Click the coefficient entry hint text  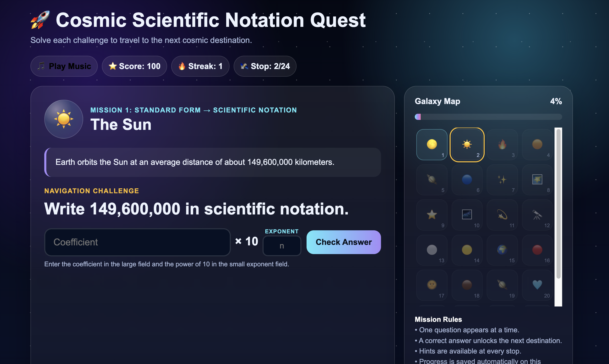167,264
